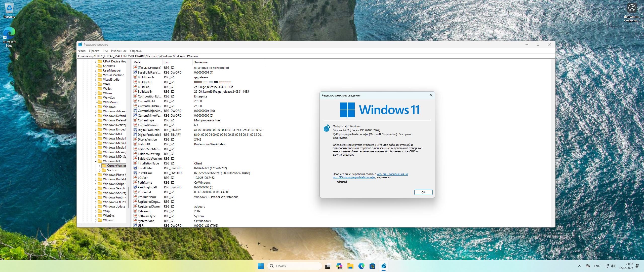Click the taskbar search box
This screenshot has height=272, width=644.
coord(294,266)
